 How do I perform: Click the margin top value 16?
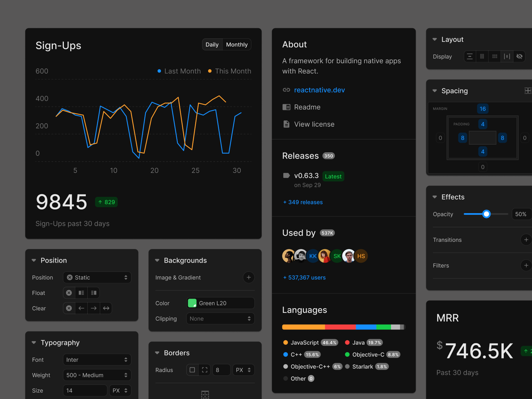pos(483,109)
